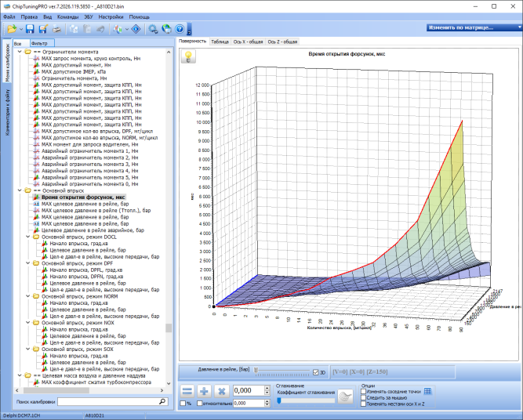523x420 pixels.
Task: Enable the относительно checkbox
Action: [x=200, y=404]
